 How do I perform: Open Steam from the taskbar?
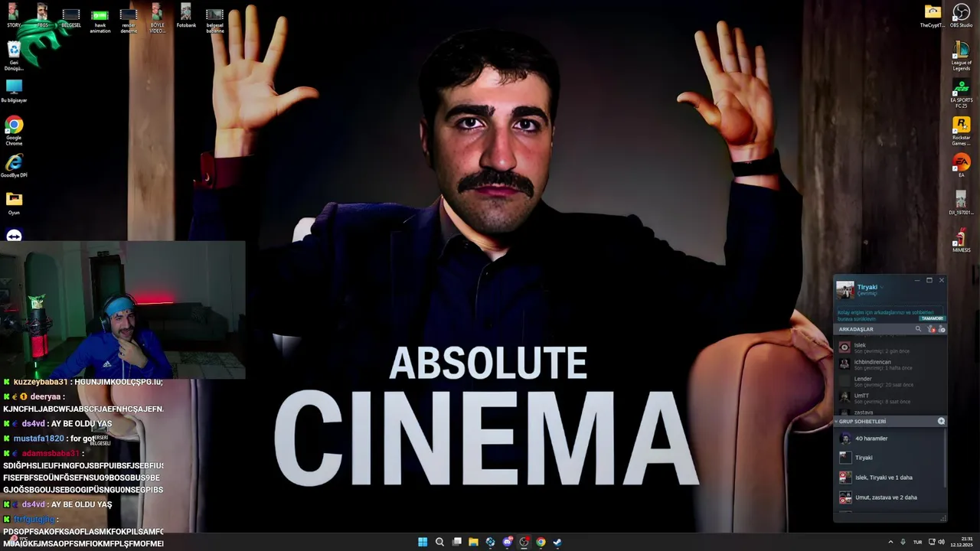pos(557,542)
